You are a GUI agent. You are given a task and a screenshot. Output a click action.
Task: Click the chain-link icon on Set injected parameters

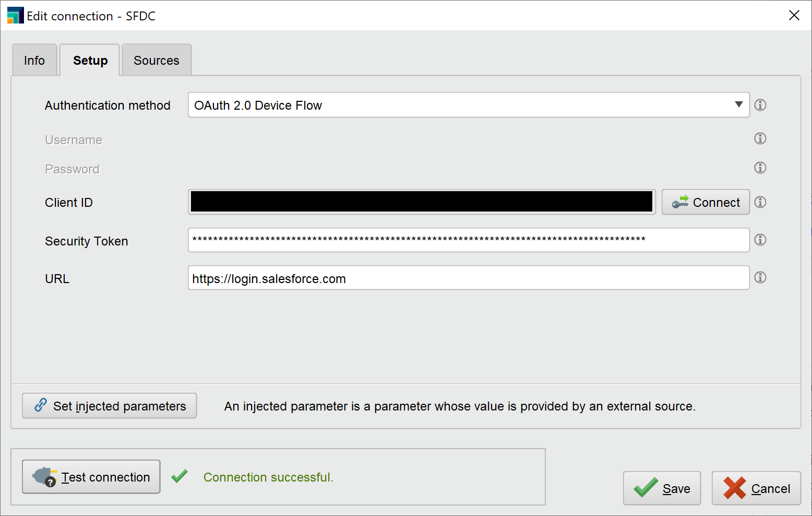(40, 406)
